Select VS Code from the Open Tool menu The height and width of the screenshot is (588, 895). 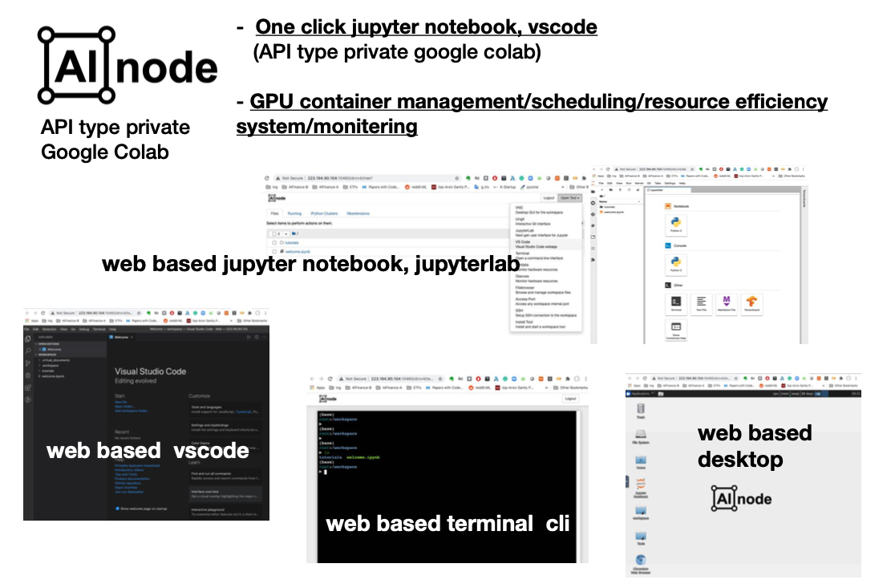[523, 241]
